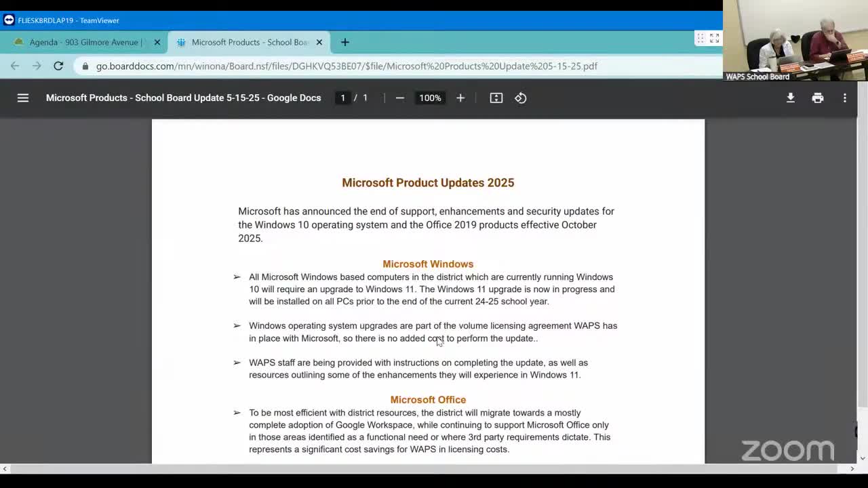This screenshot has width=868, height=488.
Task: Close the Microsoft Products tab
Action: click(319, 42)
